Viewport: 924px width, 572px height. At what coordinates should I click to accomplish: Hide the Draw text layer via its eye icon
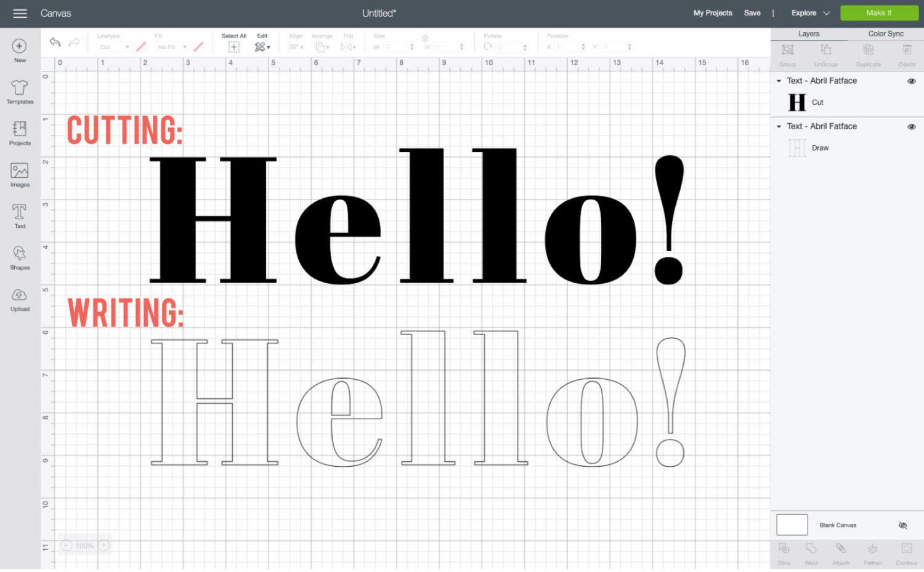point(912,127)
